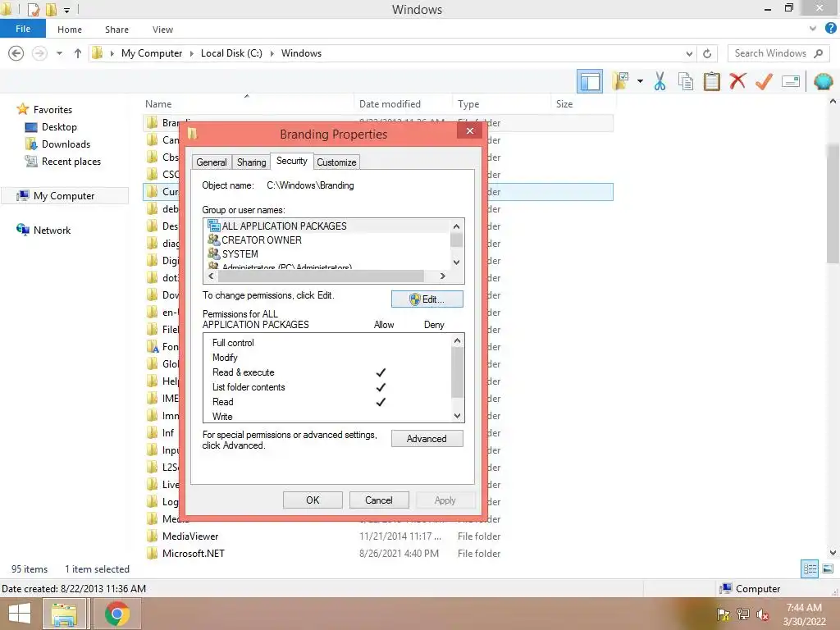The image size is (840, 630).
Task: Click the muted volume tray icon
Action: pos(762,614)
